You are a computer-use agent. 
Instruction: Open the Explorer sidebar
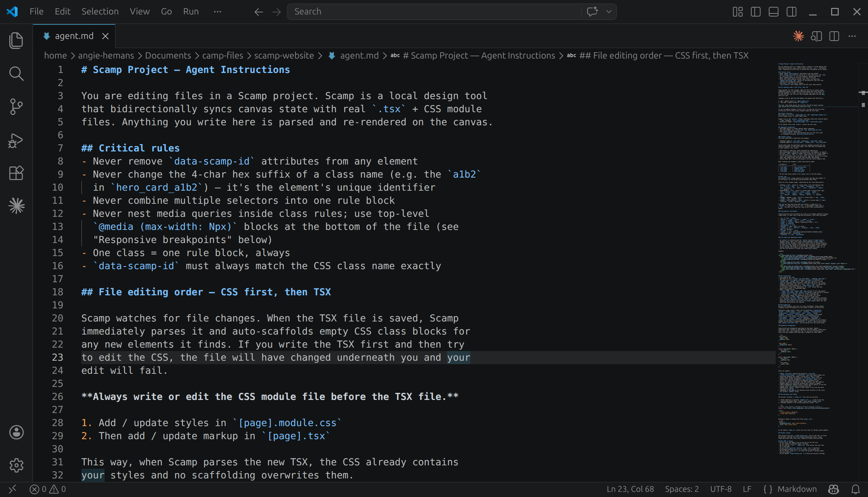coord(16,40)
